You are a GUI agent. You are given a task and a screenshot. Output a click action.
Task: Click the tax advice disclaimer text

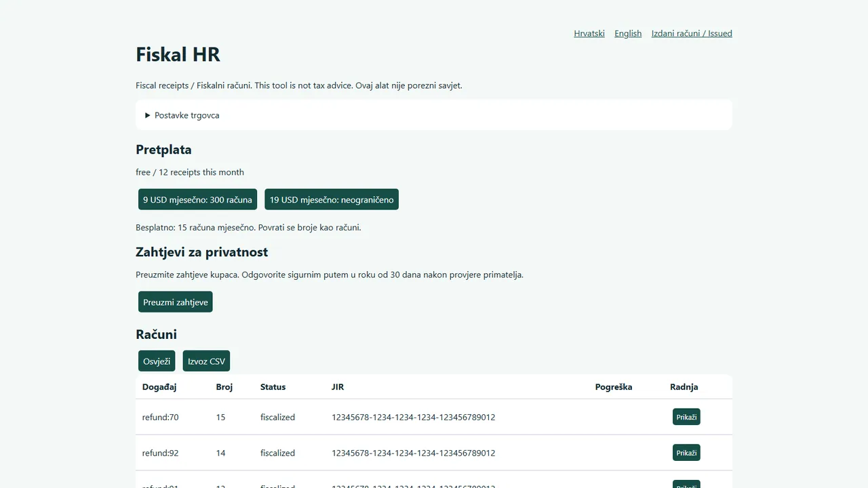click(x=299, y=85)
